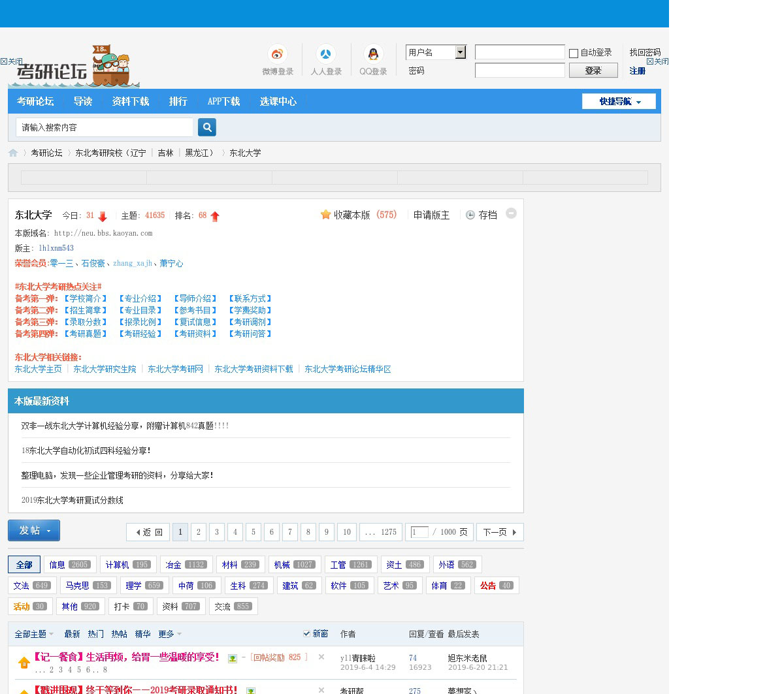The width and height of the screenshot is (784, 694).
Task: Click the Renren login icon
Action: tap(325, 54)
